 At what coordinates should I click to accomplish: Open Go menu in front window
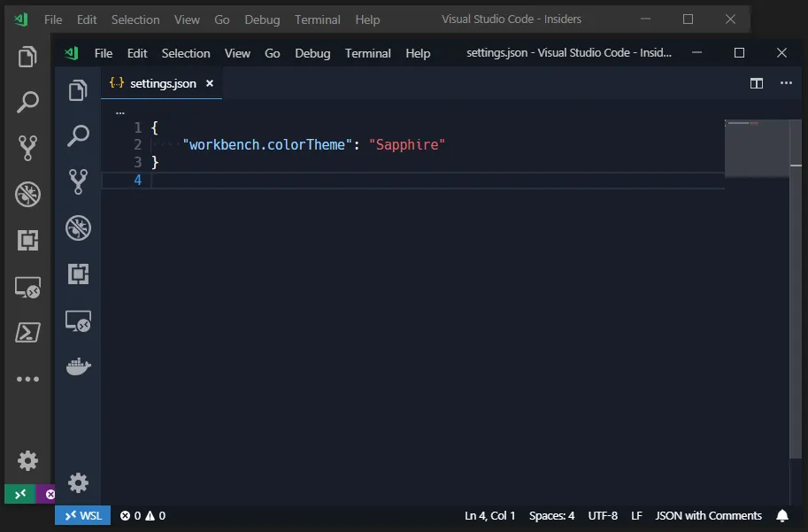pyautogui.click(x=272, y=53)
